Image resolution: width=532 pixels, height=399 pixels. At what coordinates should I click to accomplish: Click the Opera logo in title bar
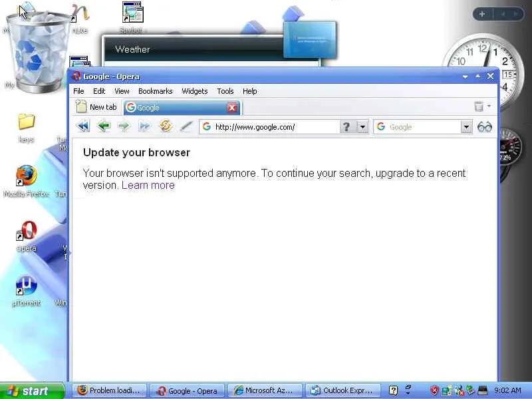77,76
